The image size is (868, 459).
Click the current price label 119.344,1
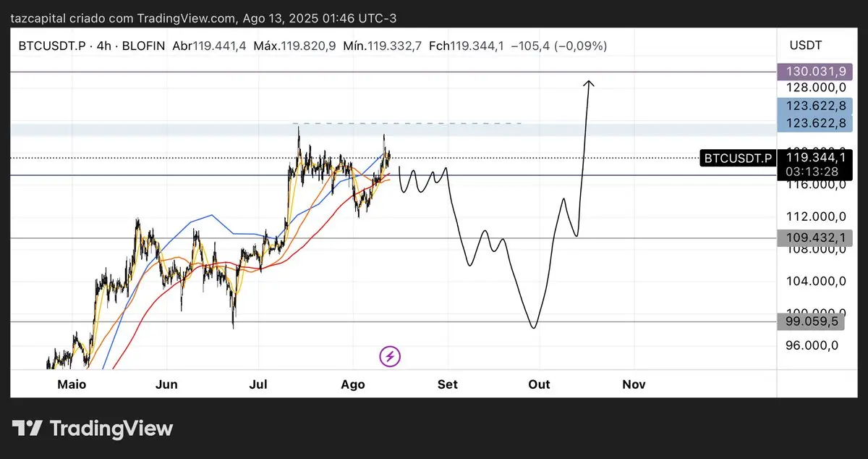coord(816,156)
